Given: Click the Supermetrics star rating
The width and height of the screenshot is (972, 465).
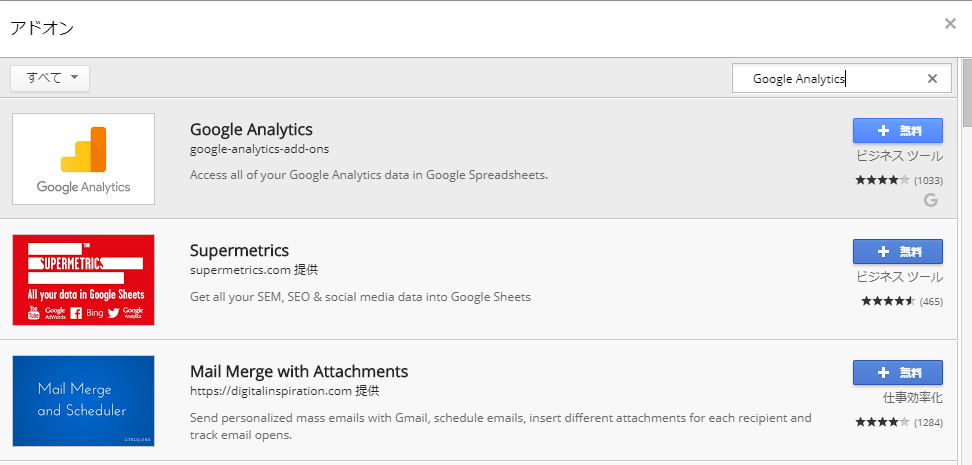Looking at the screenshot, I should [888, 301].
